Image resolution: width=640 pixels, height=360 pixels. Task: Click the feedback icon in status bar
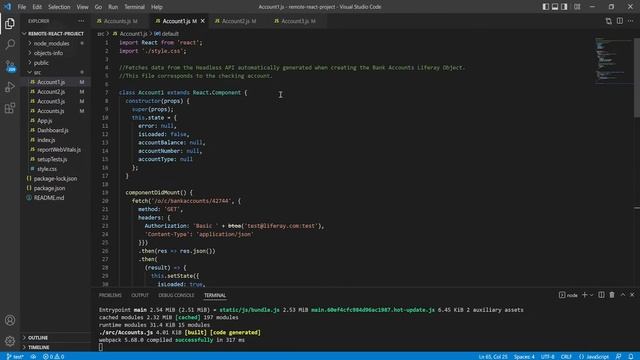[618, 356]
